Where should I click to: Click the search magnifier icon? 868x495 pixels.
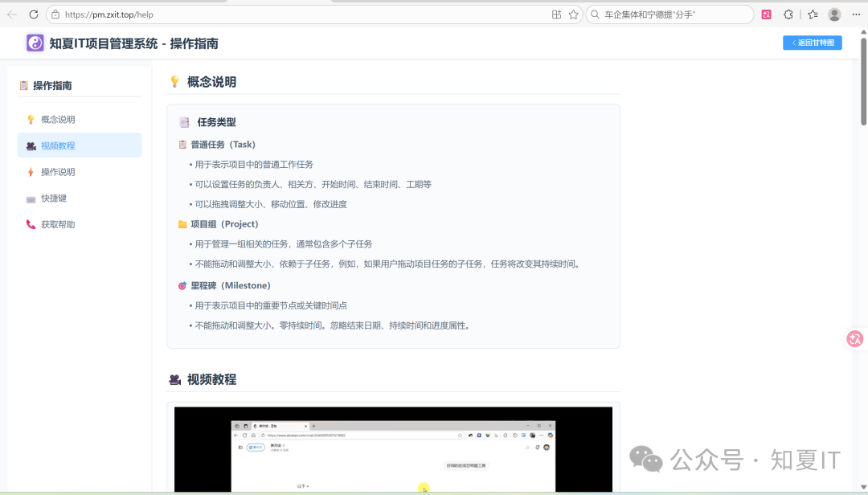click(596, 15)
